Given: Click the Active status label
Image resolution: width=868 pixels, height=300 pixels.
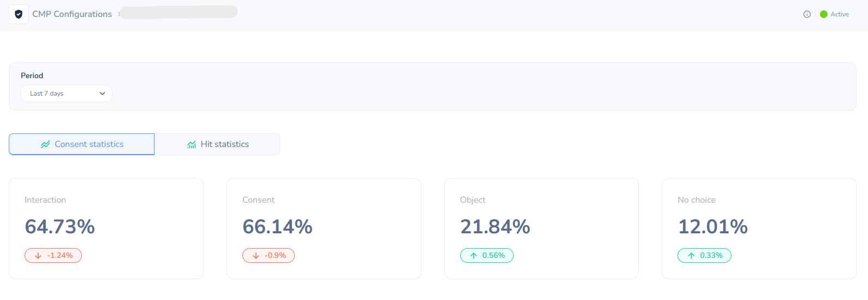Looking at the screenshot, I should click(840, 14).
